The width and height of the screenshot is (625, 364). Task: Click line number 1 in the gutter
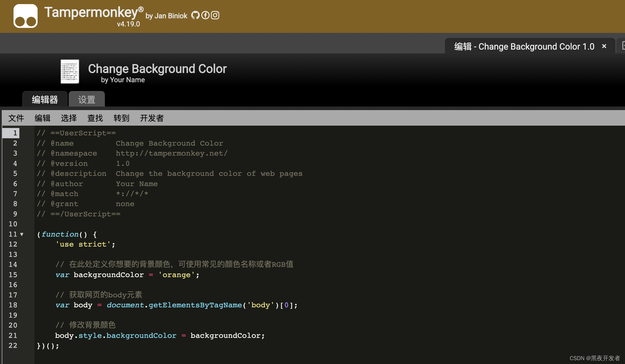click(x=15, y=133)
